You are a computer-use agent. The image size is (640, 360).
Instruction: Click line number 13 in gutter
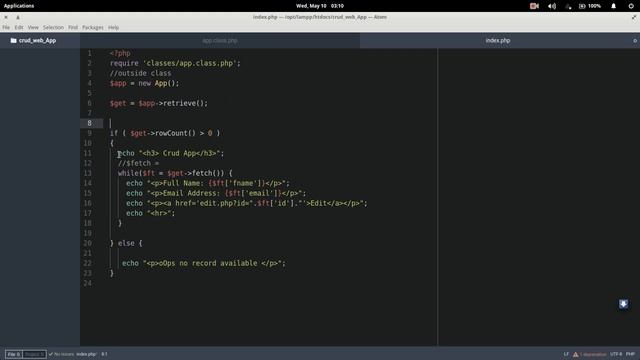(x=88, y=173)
